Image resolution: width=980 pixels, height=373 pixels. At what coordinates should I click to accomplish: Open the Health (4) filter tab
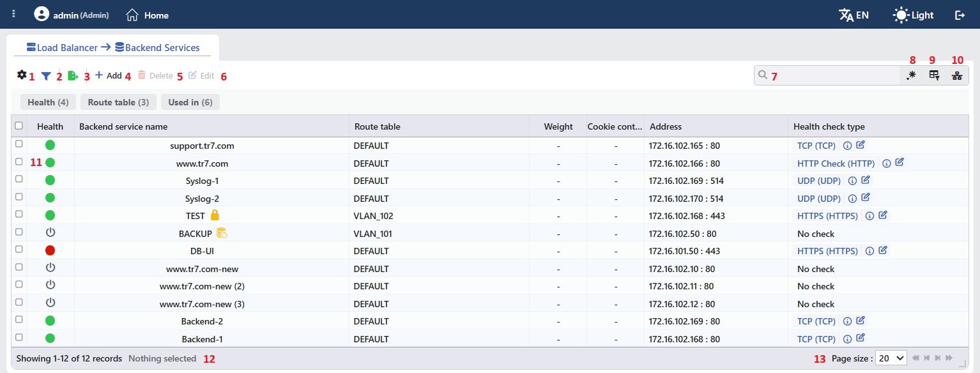coord(48,102)
